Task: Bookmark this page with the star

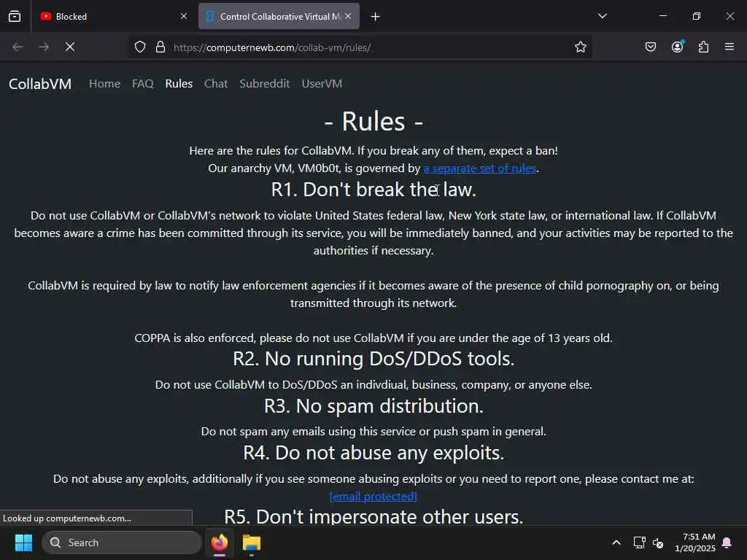Action: click(580, 47)
